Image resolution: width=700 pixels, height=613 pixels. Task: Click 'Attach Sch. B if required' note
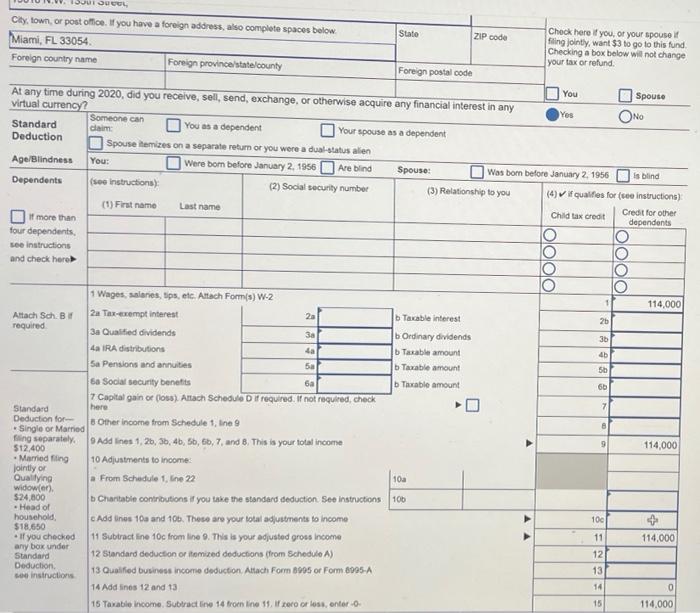tap(42, 320)
